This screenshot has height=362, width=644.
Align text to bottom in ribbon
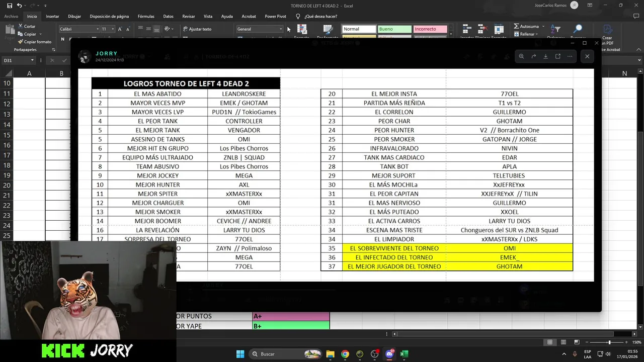156,29
